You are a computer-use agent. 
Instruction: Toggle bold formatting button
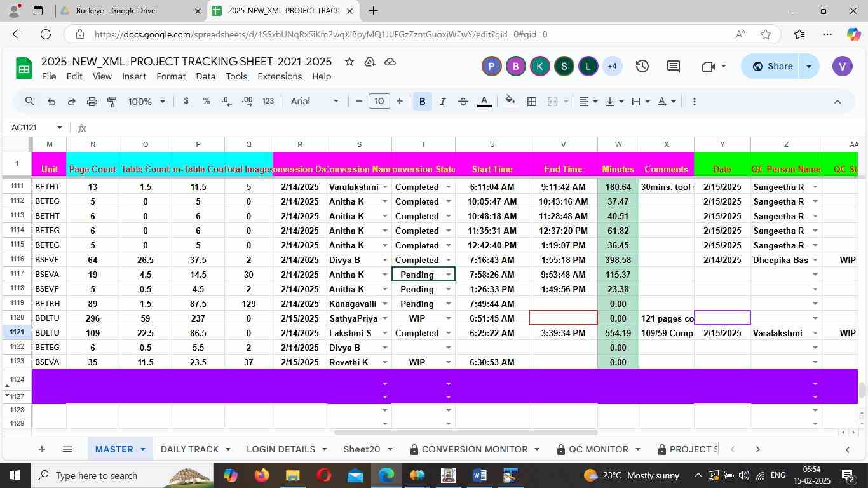click(422, 102)
